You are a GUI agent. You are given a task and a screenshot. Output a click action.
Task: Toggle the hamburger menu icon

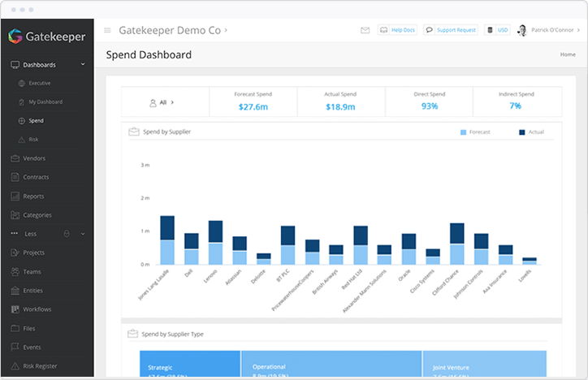pyautogui.click(x=107, y=30)
